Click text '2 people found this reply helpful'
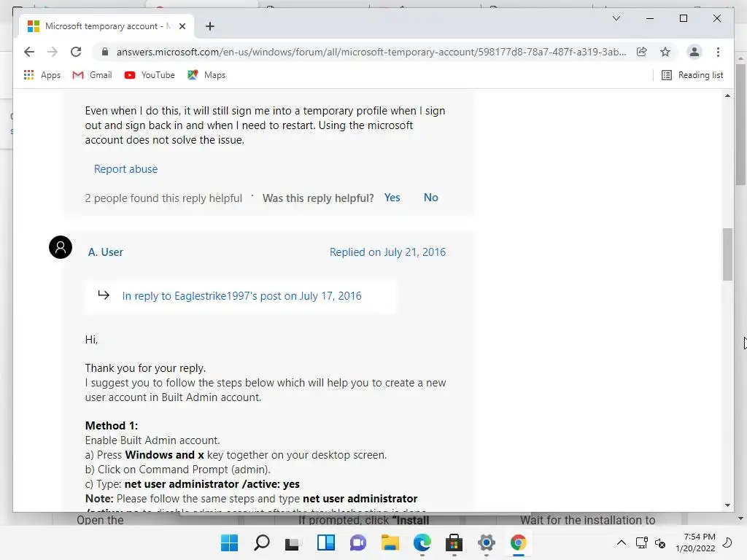This screenshot has width=747, height=560. coord(163,198)
